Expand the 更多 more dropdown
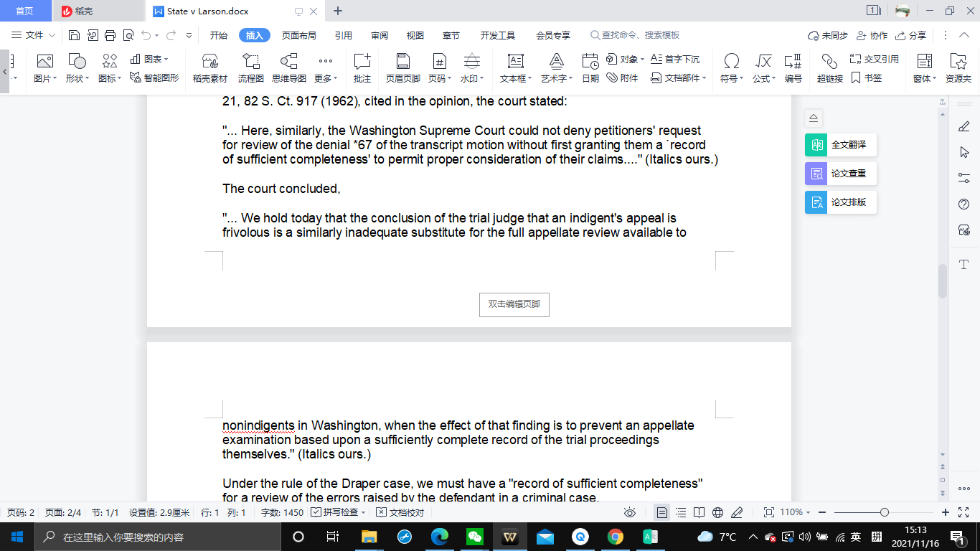 [326, 68]
